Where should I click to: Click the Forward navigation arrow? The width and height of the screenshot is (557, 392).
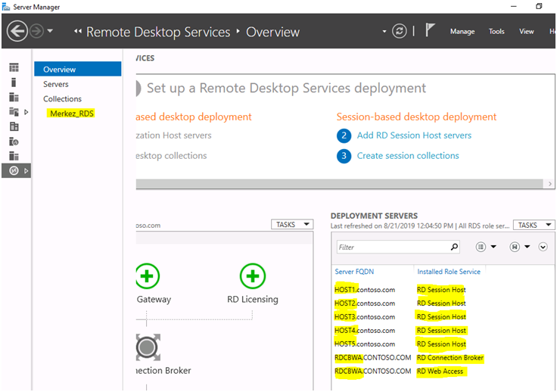tap(36, 32)
